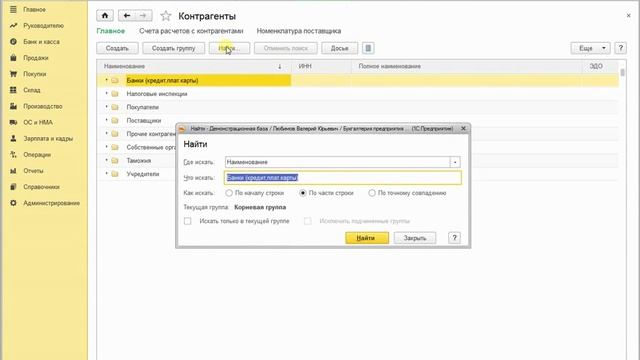Open Зарплата и кадры person icon
Image resolution: width=640 pixels, height=360 pixels.
pyautogui.click(x=13, y=138)
